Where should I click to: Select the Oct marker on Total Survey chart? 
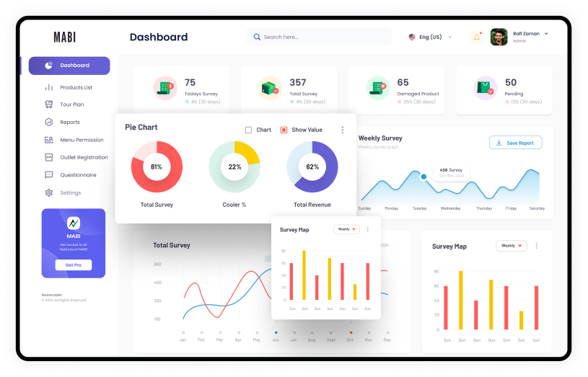pos(351,332)
